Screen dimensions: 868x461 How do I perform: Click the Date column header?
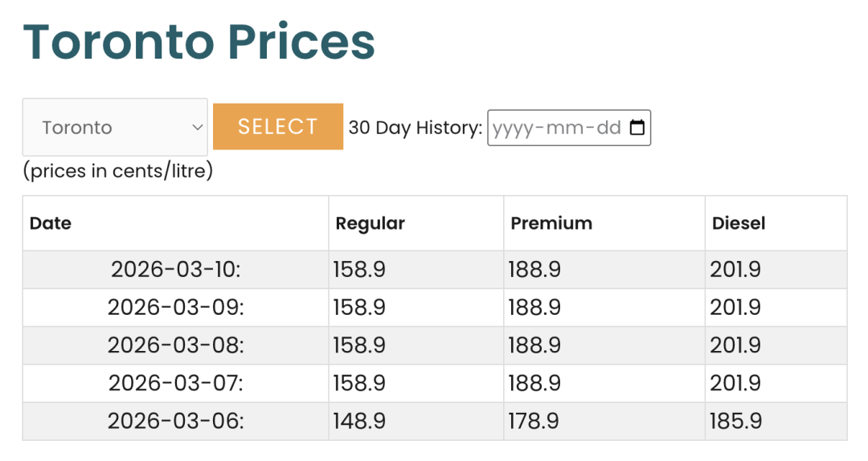[51, 223]
